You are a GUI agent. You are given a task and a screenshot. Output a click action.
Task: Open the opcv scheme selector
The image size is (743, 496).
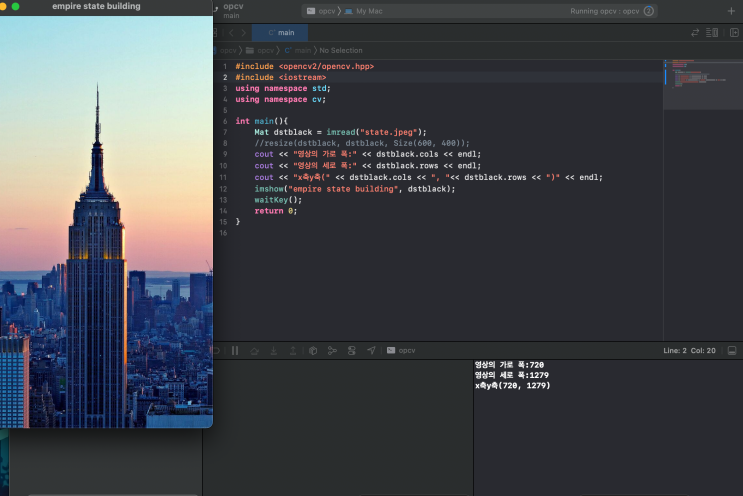[x=321, y=11]
